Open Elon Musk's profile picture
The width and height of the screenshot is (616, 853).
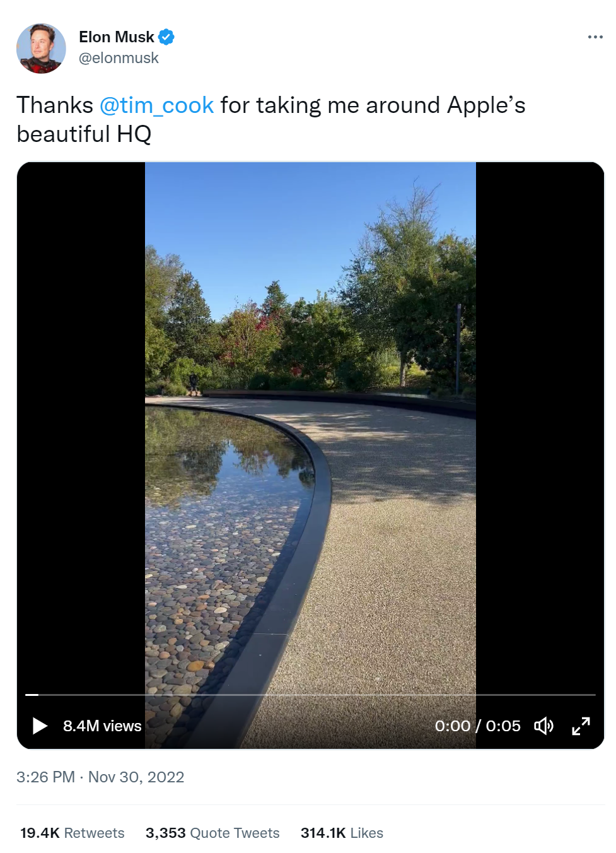[x=41, y=49]
